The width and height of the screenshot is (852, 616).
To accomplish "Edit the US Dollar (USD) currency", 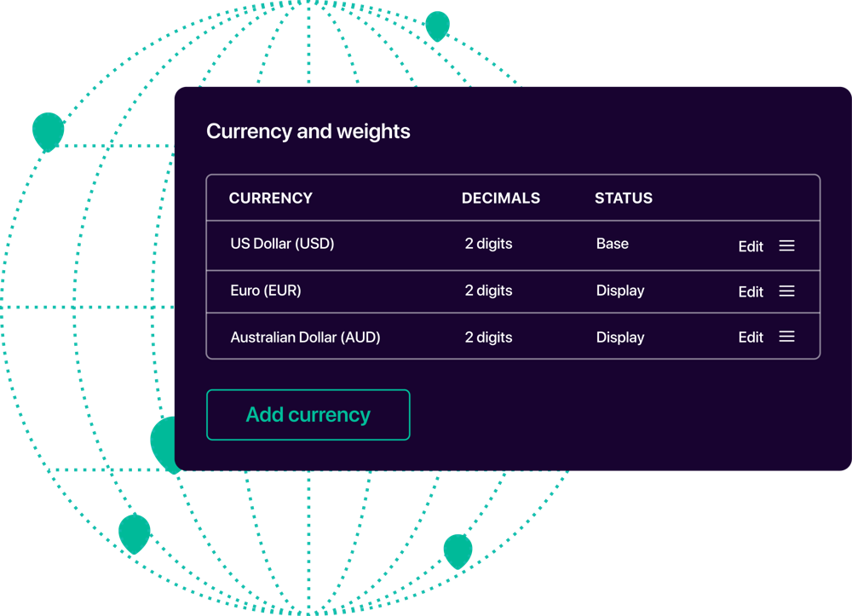I will (751, 246).
